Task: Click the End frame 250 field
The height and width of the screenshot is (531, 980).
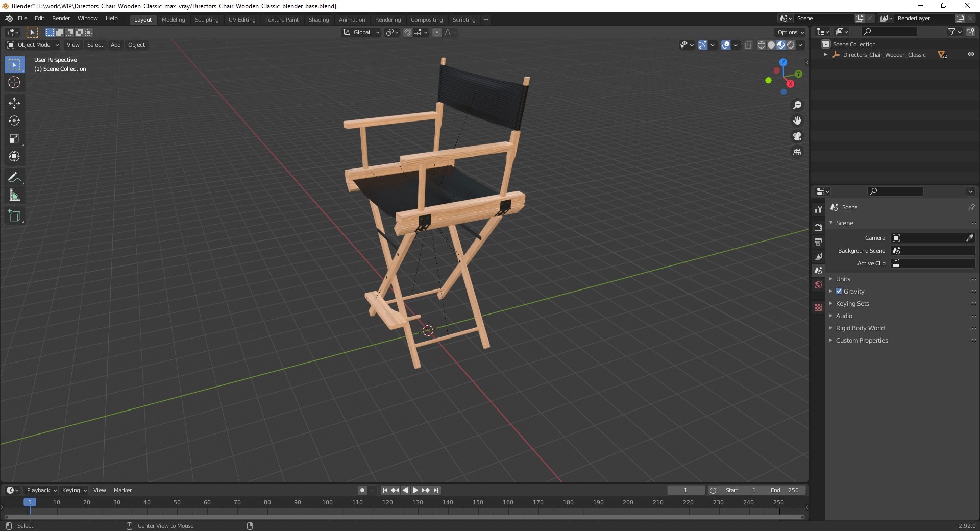Action: pos(785,490)
